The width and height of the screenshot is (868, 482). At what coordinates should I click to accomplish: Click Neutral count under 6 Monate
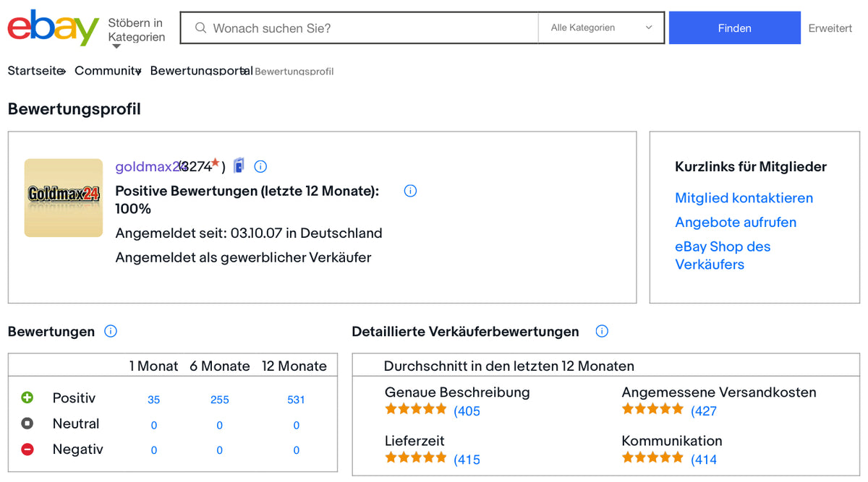pyautogui.click(x=220, y=426)
